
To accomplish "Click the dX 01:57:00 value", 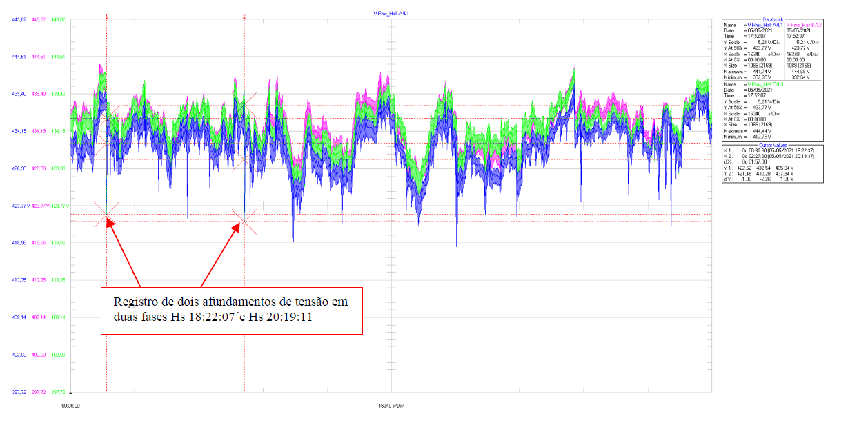I will pyautogui.click(x=751, y=161).
